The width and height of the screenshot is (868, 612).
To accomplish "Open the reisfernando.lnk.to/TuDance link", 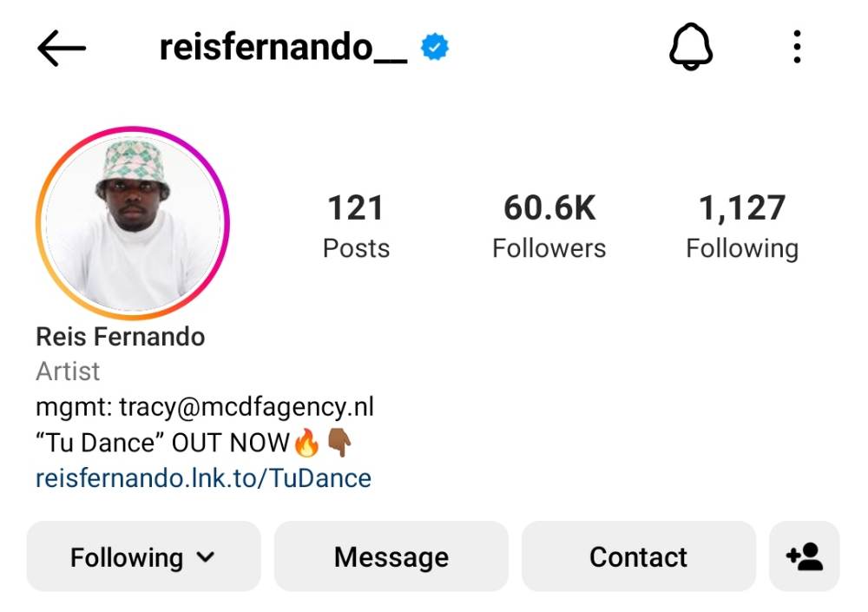I will pyautogui.click(x=203, y=478).
